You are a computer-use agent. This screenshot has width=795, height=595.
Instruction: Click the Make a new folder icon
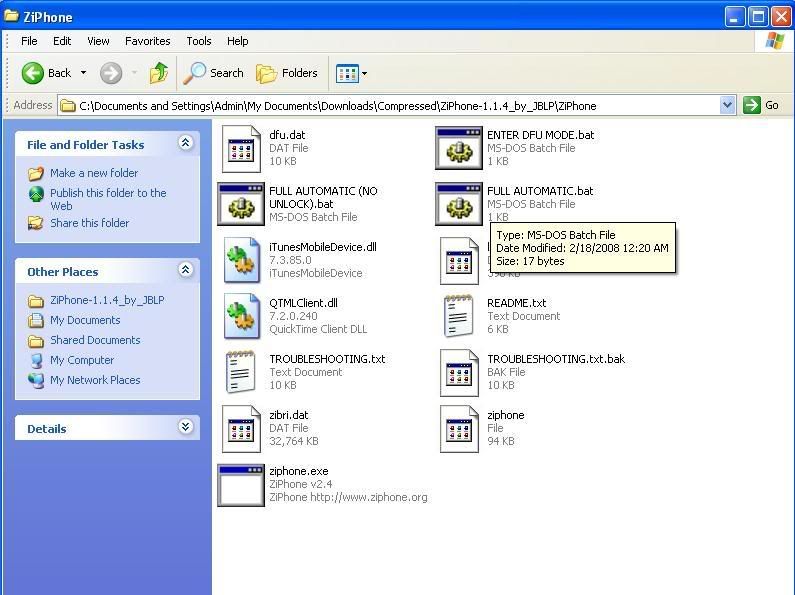[x=35, y=174]
